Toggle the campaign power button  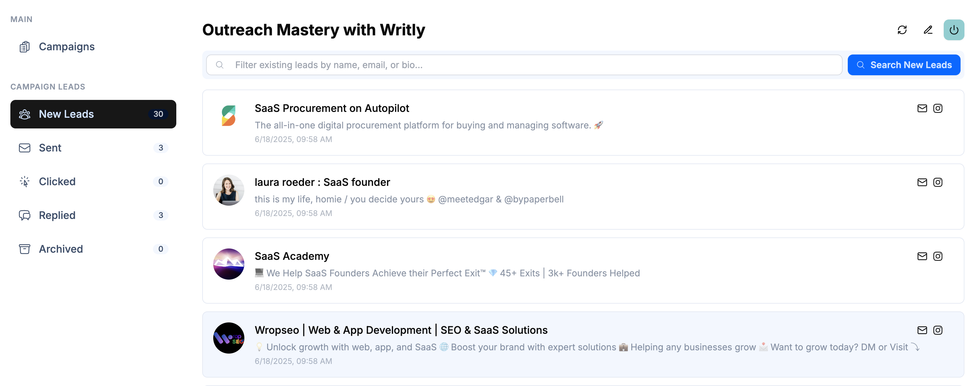pos(953,30)
